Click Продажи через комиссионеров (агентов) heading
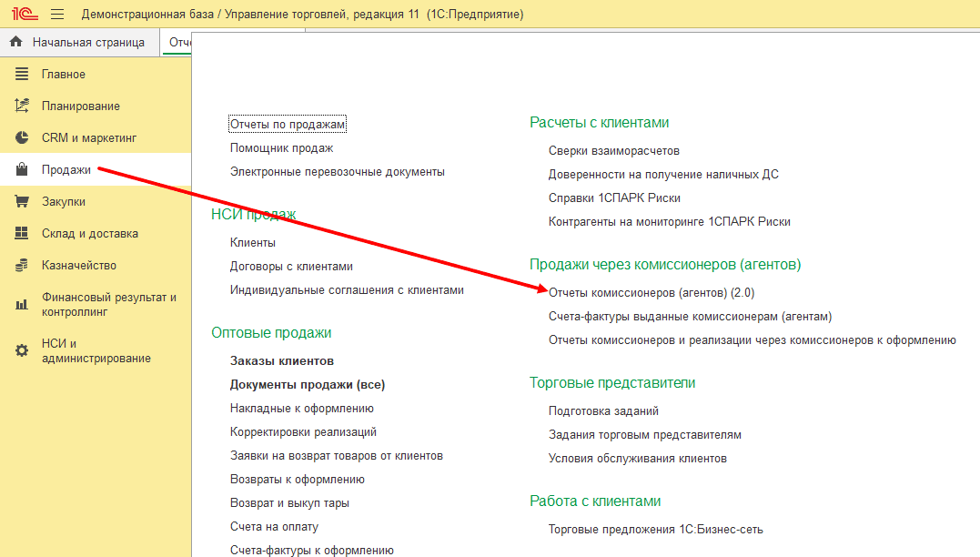The image size is (980, 557). [665, 265]
